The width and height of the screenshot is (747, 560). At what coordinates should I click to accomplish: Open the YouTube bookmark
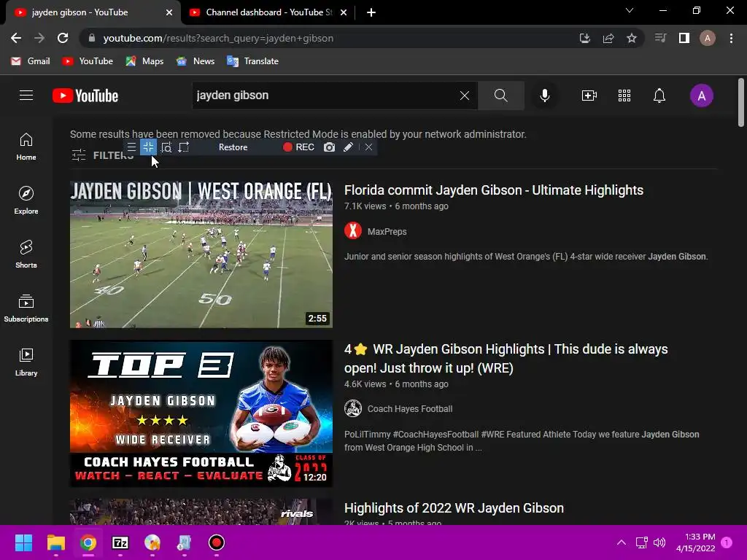tap(88, 61)
